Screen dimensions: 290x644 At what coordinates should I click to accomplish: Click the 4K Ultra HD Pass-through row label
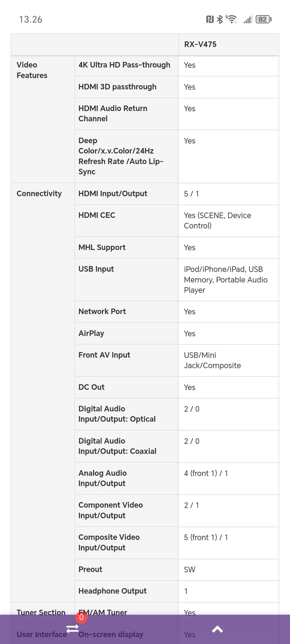tap(124, 65)
